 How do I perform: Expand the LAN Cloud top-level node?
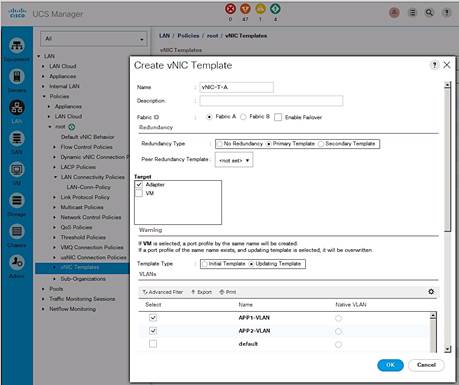[43, 66]
